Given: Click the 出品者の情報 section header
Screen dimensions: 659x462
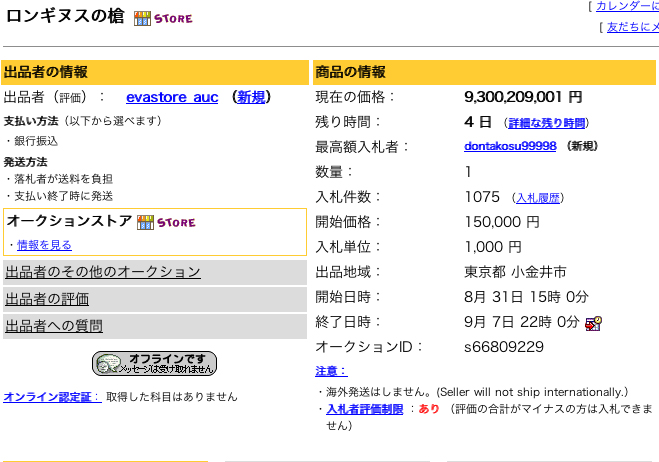Looking at the screenshot, I should 155,72.
